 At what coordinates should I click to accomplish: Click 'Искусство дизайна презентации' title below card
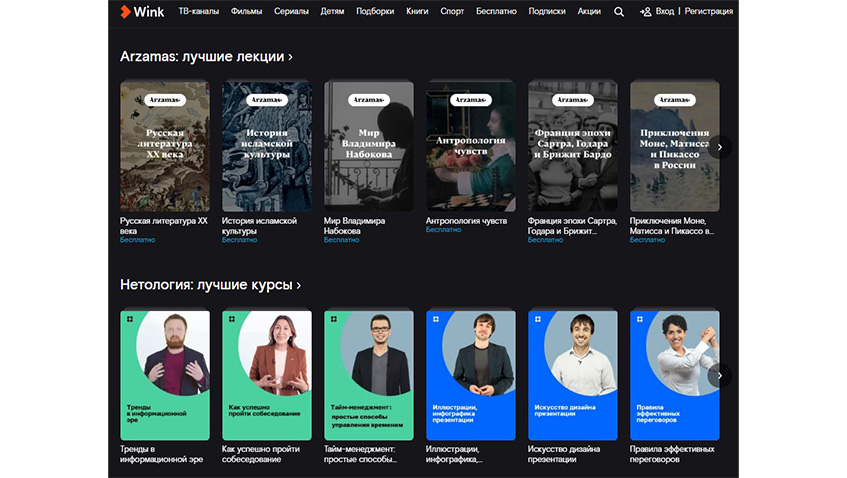point(564,454)
